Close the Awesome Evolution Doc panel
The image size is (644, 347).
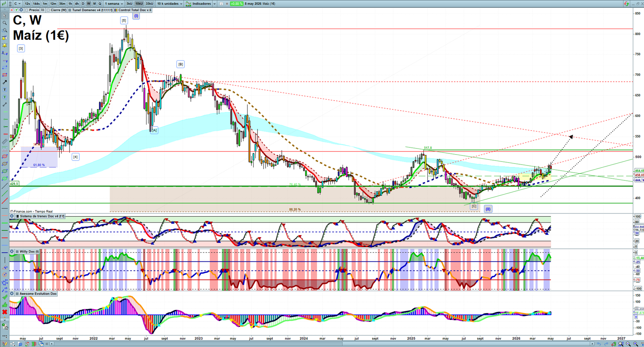click(x=12, y=294)
